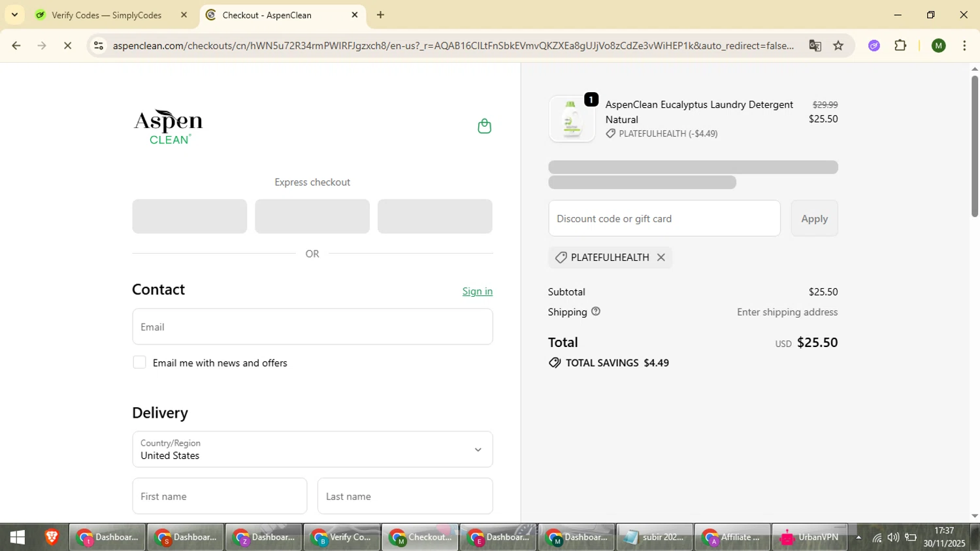Open the Brave browser taskbar icon
Screen dimensions: 980x551
click(x=52, y=537)
